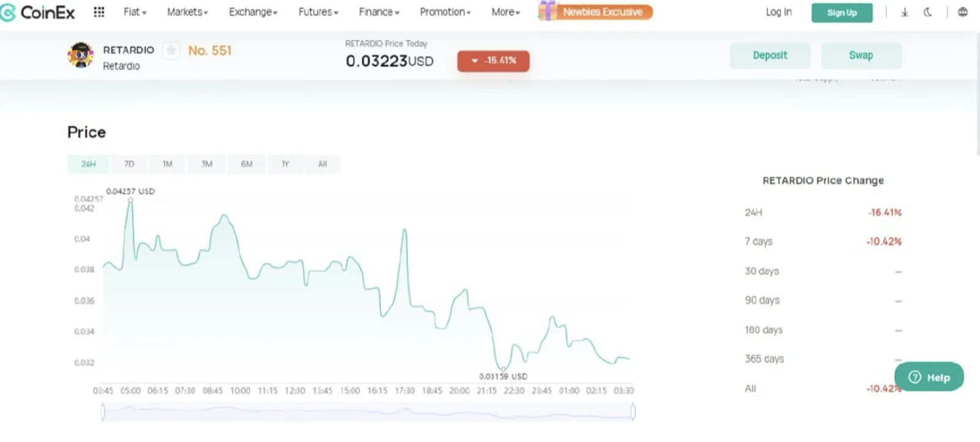Expand the Exchange dropdown
This screenshot has width=980, height=442.
[253, 12]
